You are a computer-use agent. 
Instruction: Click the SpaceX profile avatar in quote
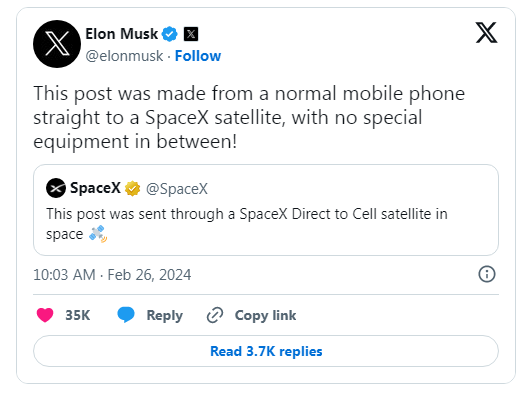pos(56,188)
